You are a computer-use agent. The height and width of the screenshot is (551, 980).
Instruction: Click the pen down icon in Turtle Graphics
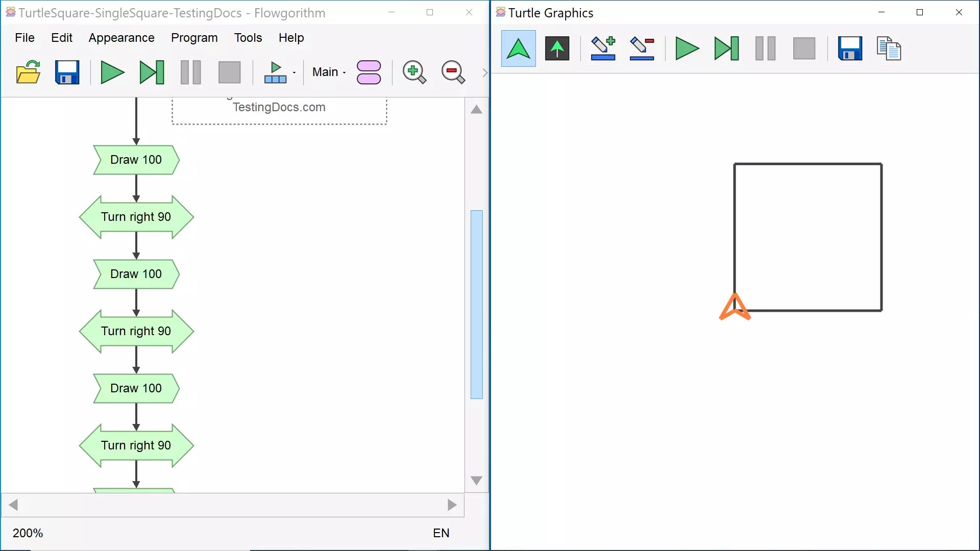pos(603,48)
